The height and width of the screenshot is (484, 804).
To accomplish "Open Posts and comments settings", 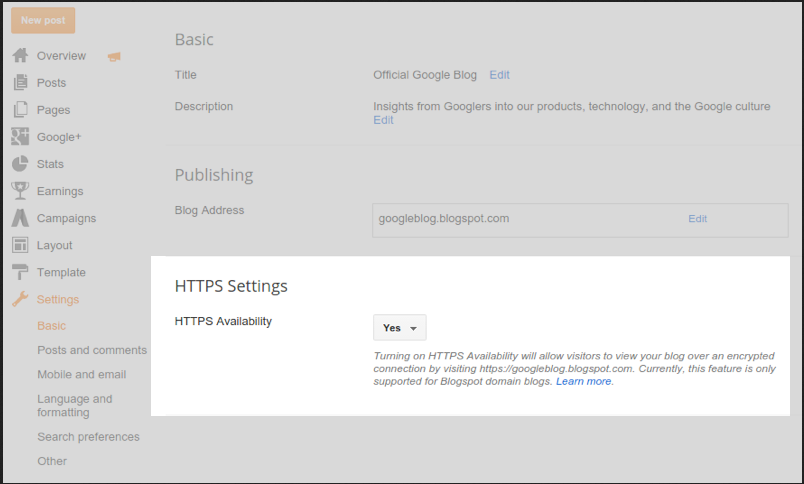I will point(92,350).
